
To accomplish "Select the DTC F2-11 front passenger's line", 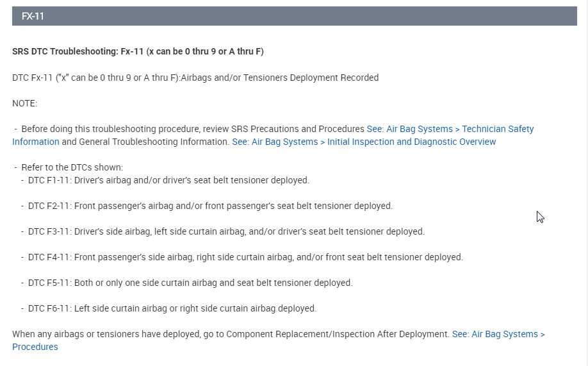I will 210,206.
